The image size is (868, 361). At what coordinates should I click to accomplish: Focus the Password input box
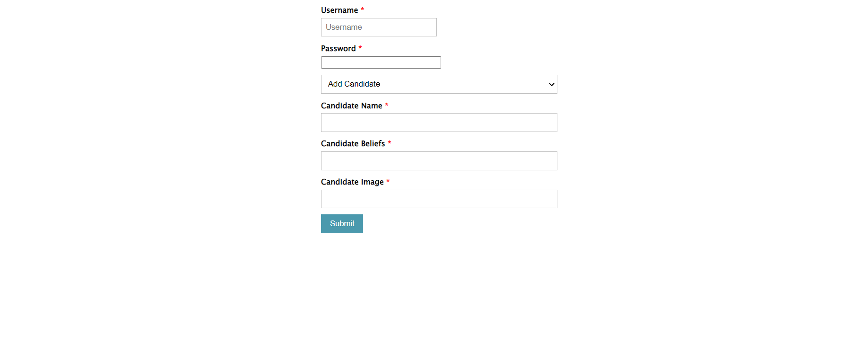coord(381,62)
